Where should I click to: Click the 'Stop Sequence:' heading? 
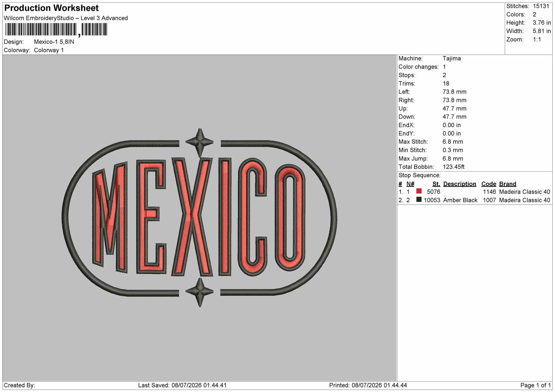pyautogui.click(x=419, y=175)
